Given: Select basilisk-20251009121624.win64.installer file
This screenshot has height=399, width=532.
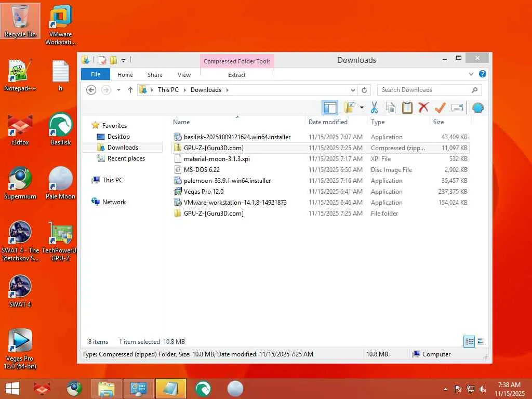Looking at the screenshot, I should (321, 137).
